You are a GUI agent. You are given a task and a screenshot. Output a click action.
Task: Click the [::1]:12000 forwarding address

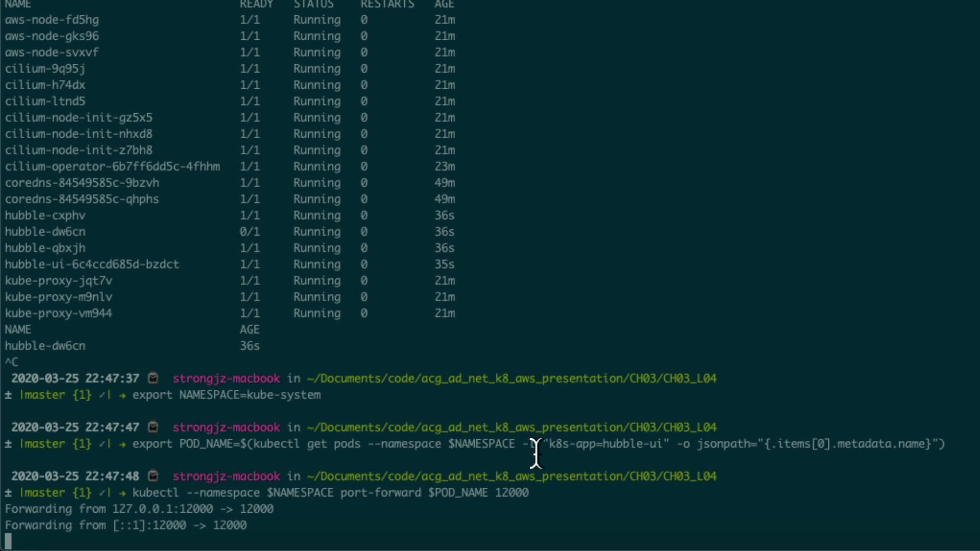(x=149, y=525)
